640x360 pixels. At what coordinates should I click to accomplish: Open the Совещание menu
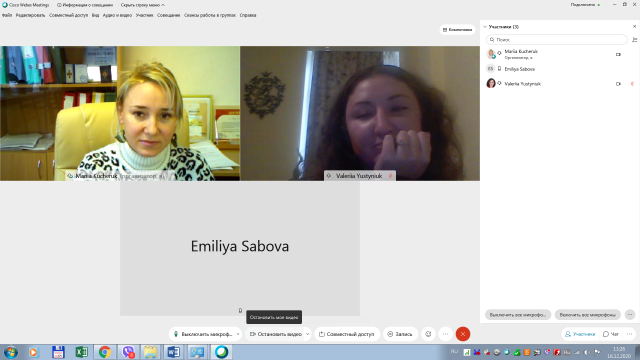pos(169,15)
